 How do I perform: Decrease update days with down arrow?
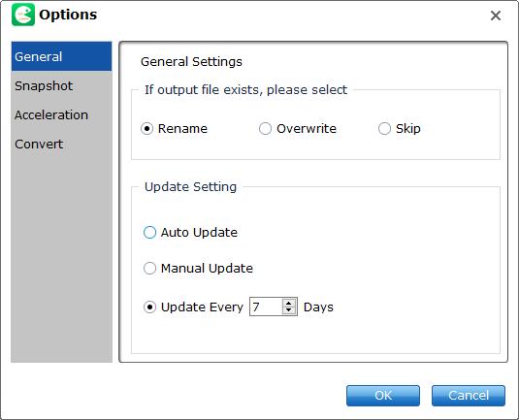[289, 310]
